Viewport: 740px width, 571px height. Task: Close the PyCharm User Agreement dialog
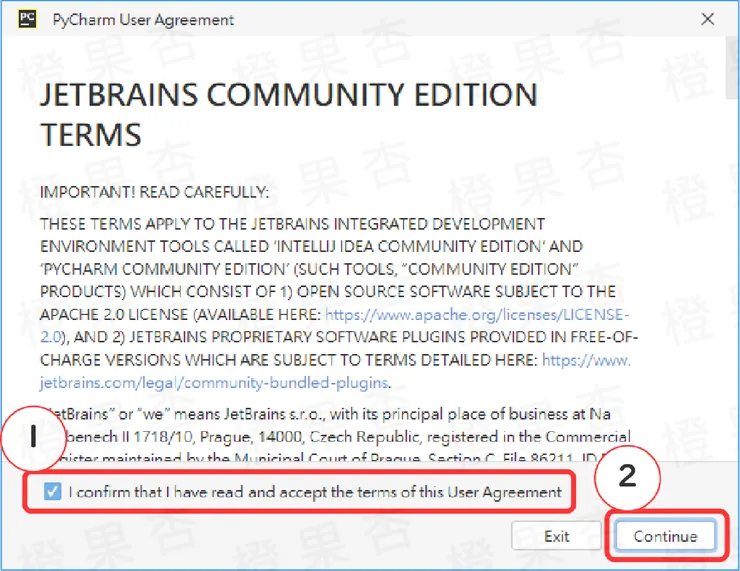(707, 19)
